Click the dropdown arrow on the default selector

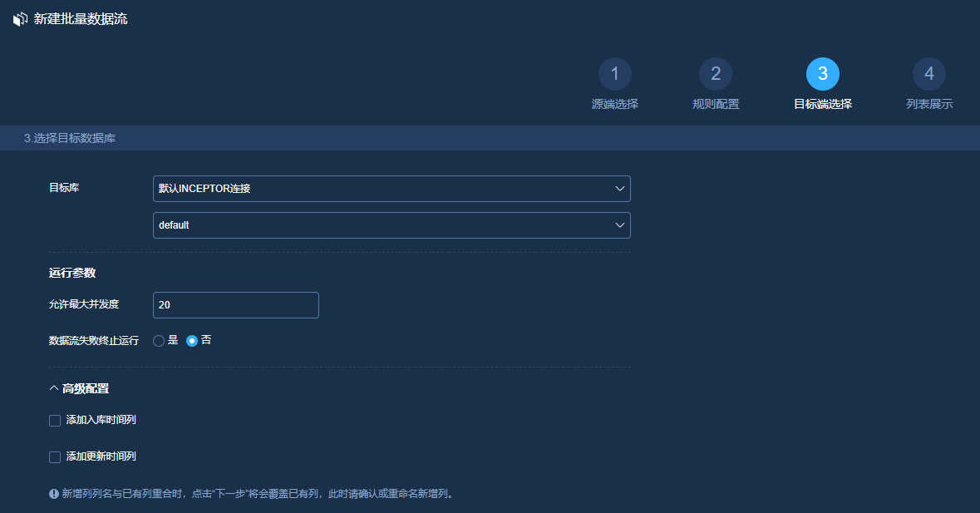(619, 224)
